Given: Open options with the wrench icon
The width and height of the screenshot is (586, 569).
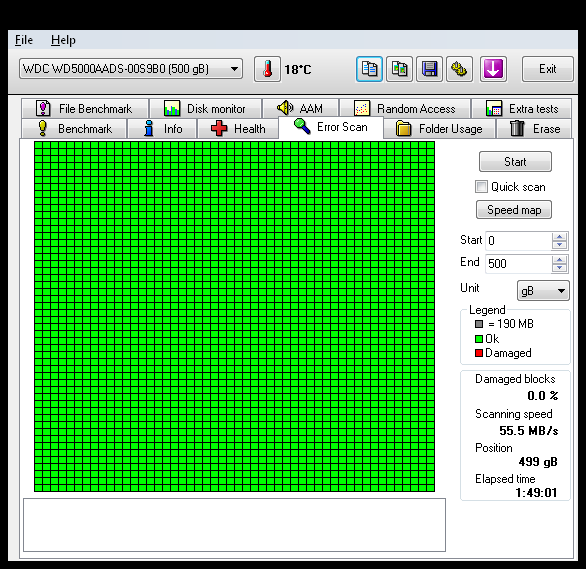Looking at the screenshot, I should pos(459,69).
